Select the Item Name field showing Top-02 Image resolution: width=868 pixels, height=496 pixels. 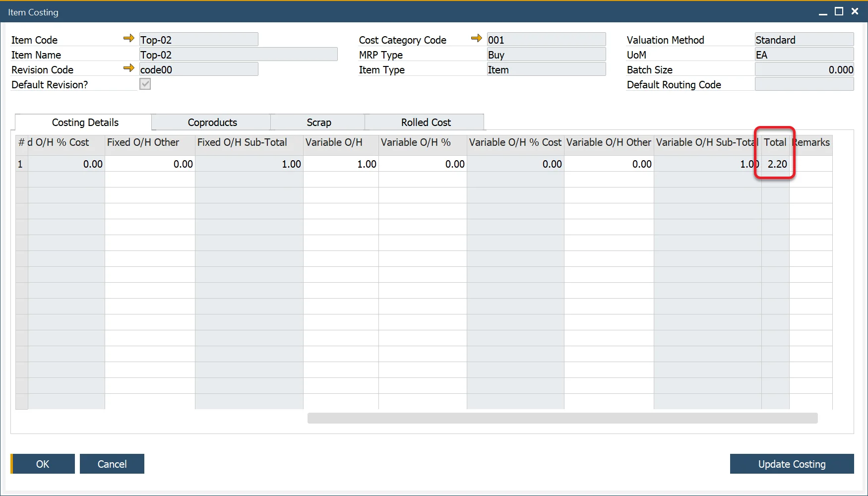coord(238,54)
